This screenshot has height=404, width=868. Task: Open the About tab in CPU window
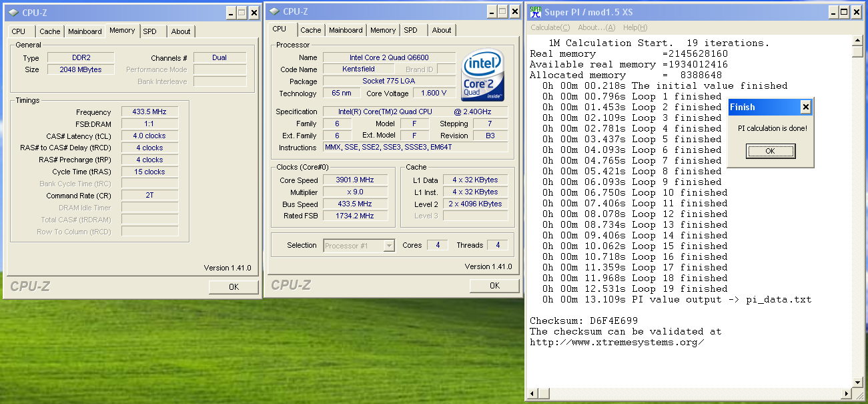click(442, 30)
